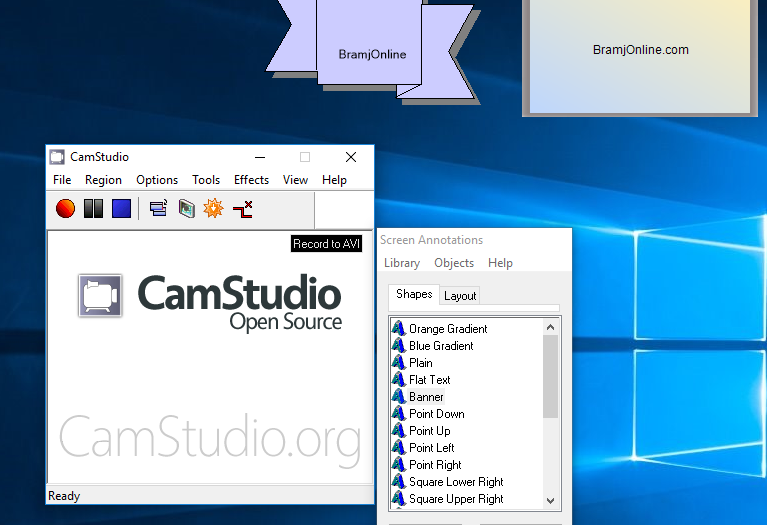The width and height of the screenshot is (767, 525).
Task: Click the CamStudio window title text
Action: tap(99, 157)
